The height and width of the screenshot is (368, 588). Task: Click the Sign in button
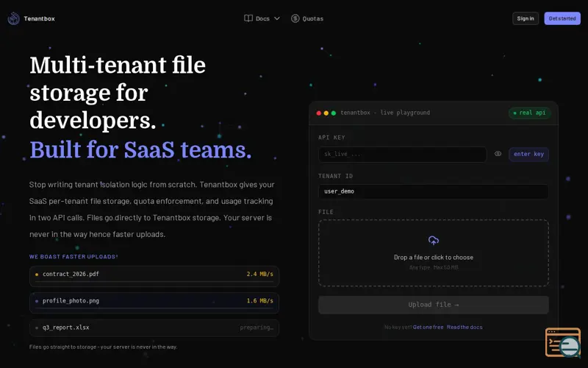(526, 18)
